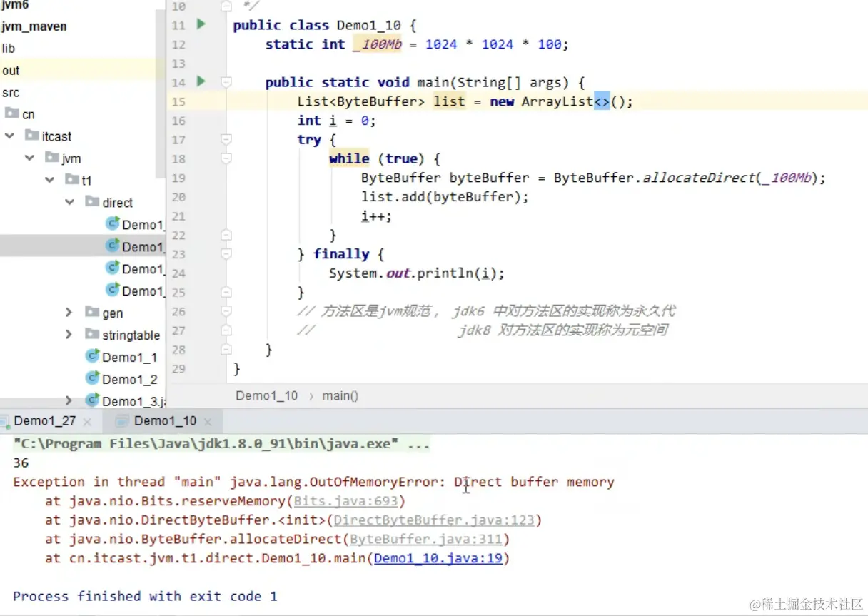
Task: Click the list.add(byteBuffer) statement
Action: 445,197
